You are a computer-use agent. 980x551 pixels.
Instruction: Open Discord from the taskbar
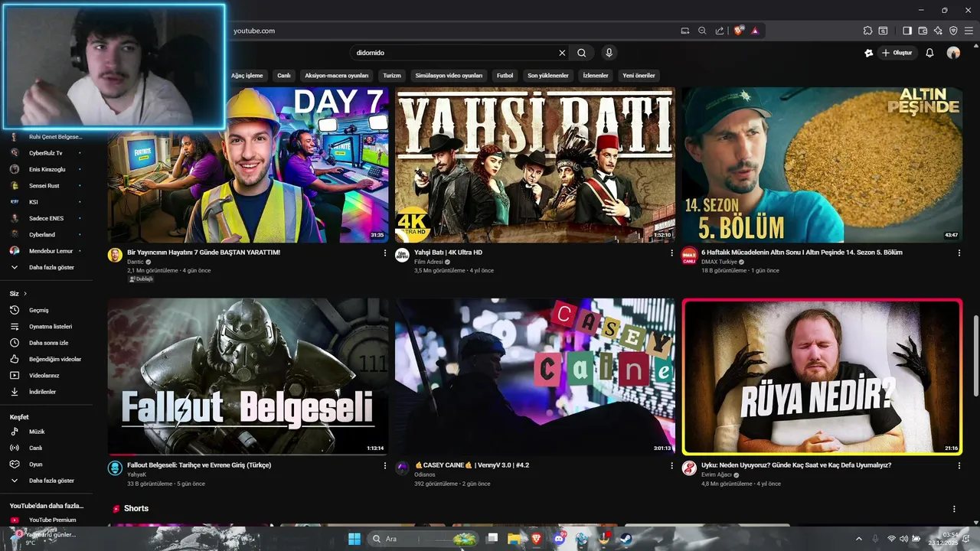tap(559, 539)
